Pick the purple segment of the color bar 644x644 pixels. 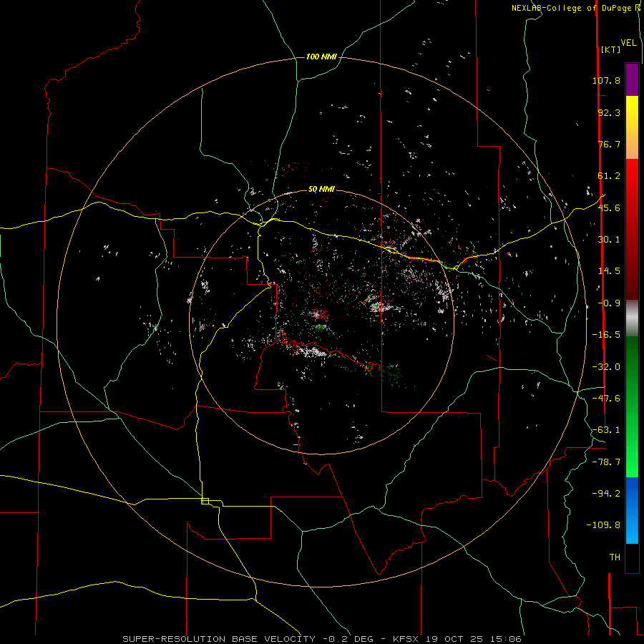click(x=632, y=79)
